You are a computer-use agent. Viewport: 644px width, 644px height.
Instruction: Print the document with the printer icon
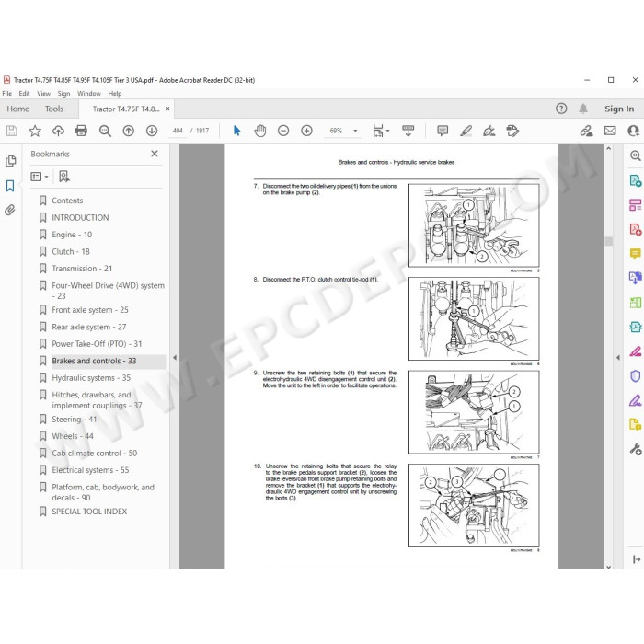[81, 131]
